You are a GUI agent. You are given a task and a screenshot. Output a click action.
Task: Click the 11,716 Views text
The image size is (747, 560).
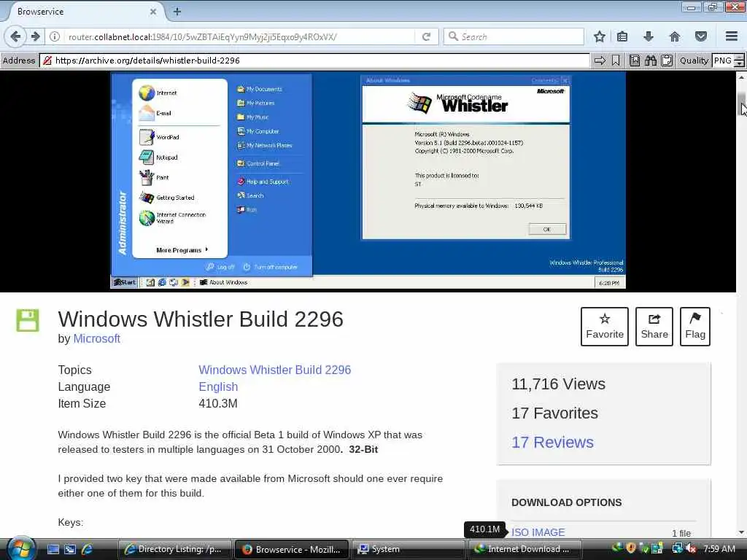[558, 384]
